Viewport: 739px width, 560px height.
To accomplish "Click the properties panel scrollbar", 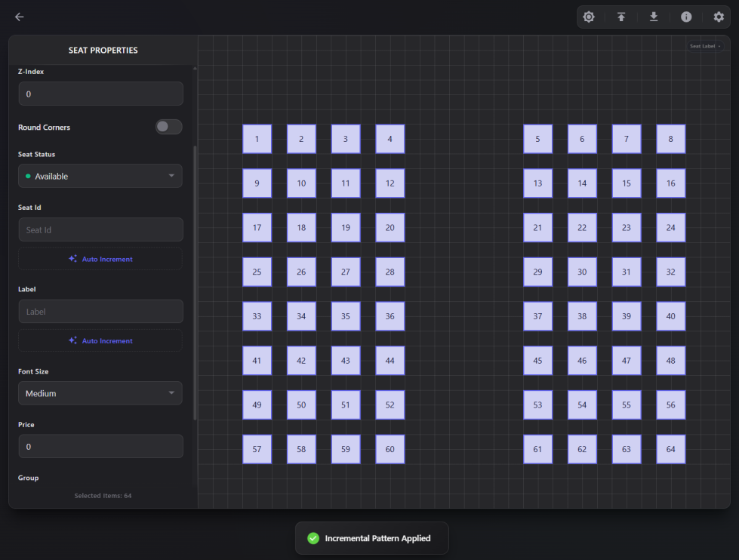I will point(196,283).
